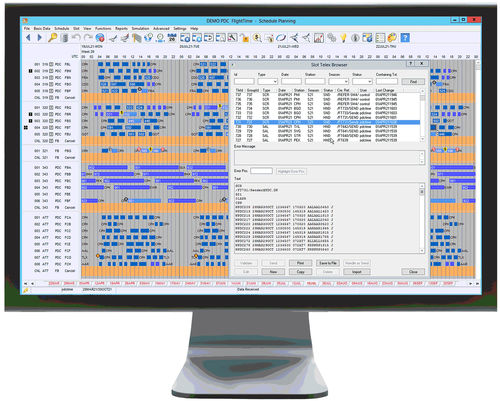Click the redo arrow toolbar icon

point(88,38)
